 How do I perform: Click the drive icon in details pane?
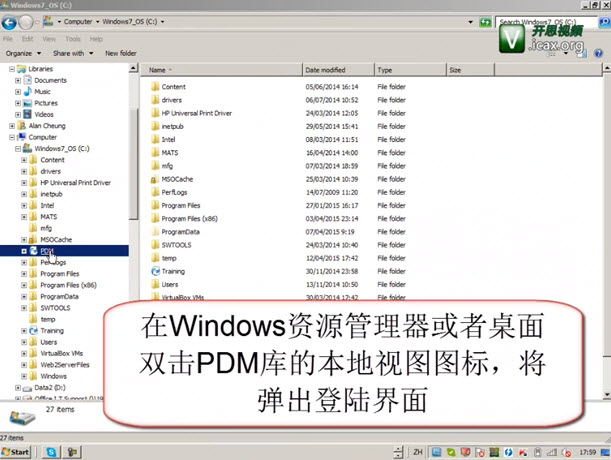(22, 417)
